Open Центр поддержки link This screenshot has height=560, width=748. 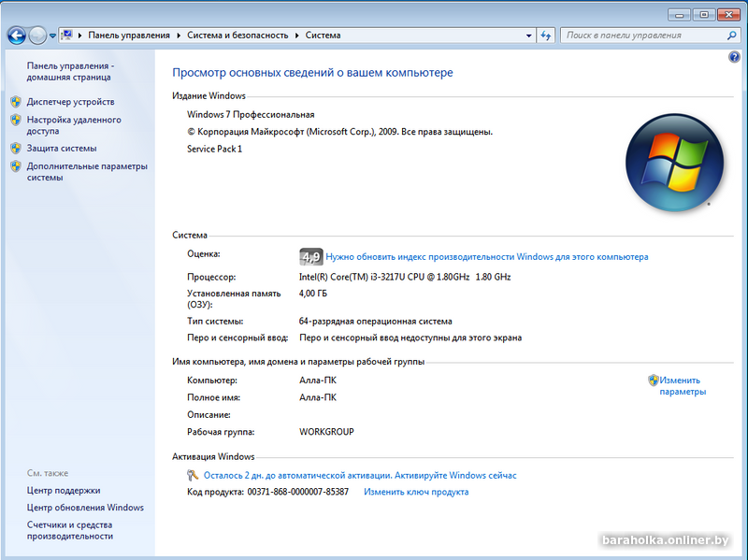[x=64, y=491]
